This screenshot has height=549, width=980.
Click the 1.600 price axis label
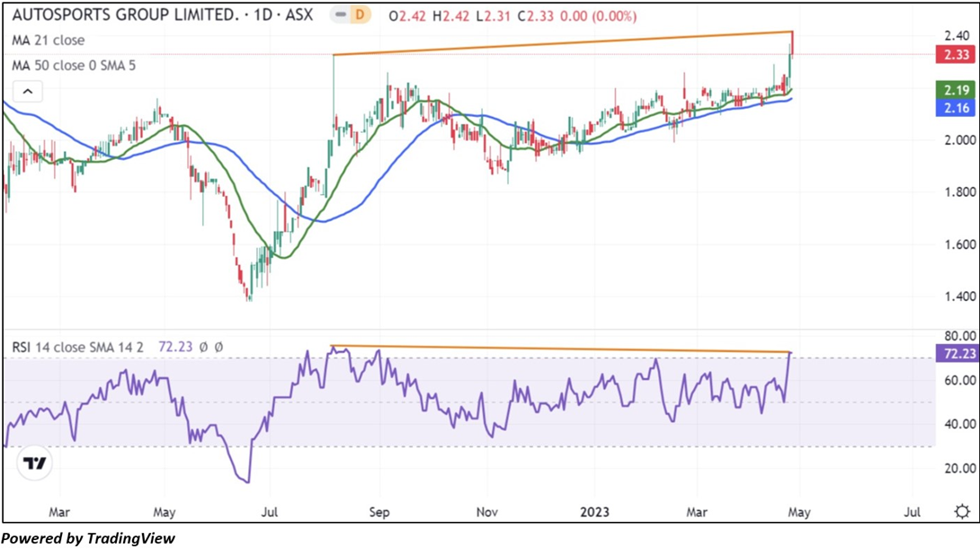(959, 244)
